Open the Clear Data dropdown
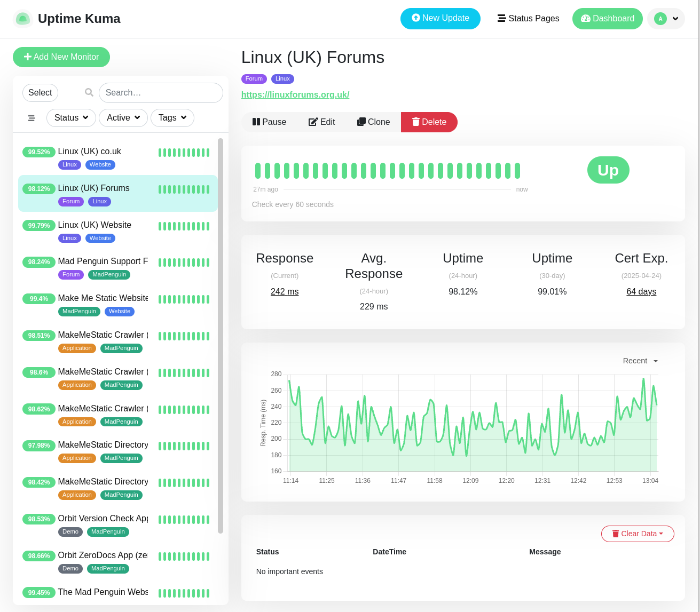The width and height of the screenshot is (700, 612). coord(638,534)
